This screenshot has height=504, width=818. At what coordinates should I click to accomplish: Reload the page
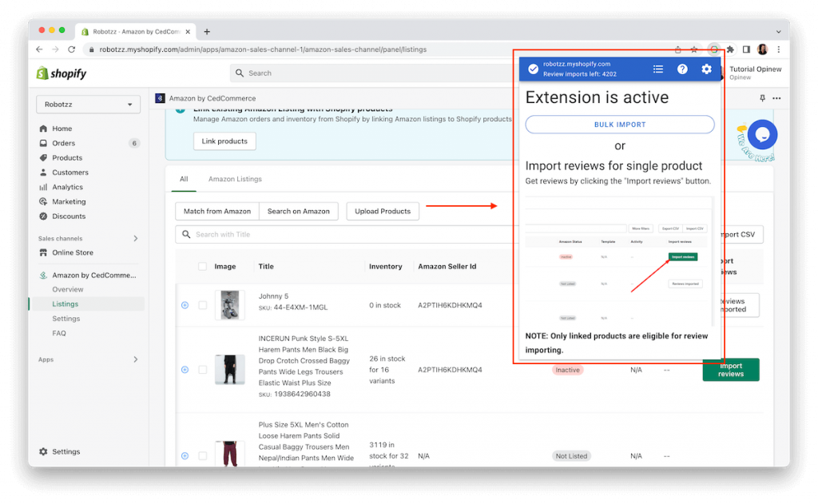pos(71,49)
